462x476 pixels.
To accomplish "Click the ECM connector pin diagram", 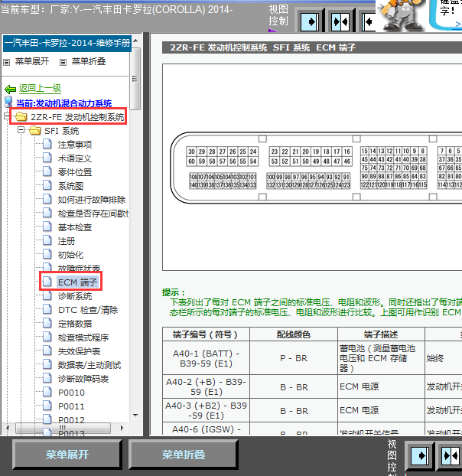I will (316, 168).
